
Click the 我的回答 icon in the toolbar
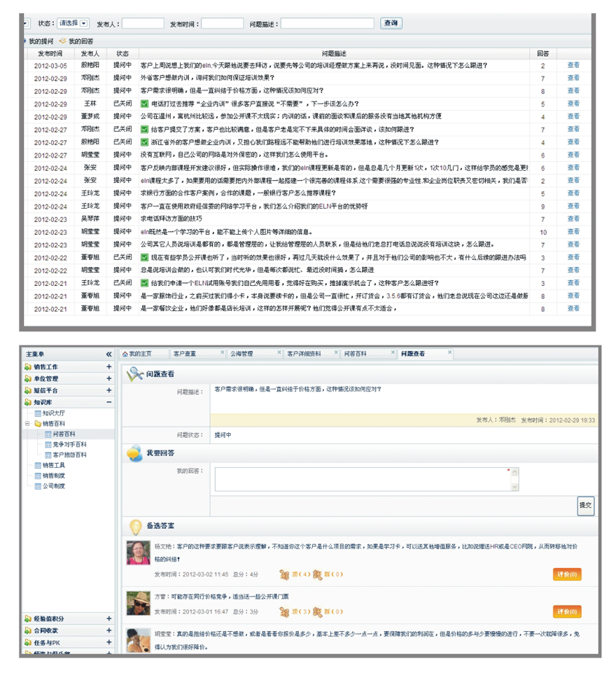click(64, 41)
